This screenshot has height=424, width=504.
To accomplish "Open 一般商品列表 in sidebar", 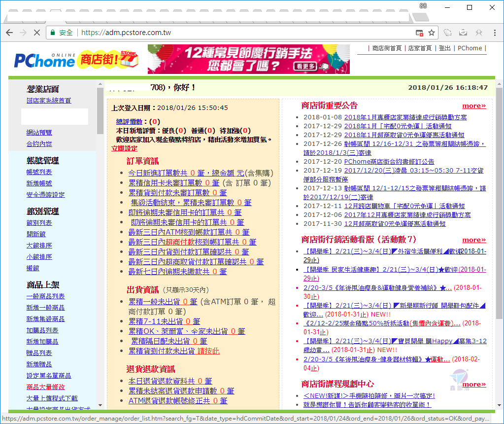I will pos(46,296).
